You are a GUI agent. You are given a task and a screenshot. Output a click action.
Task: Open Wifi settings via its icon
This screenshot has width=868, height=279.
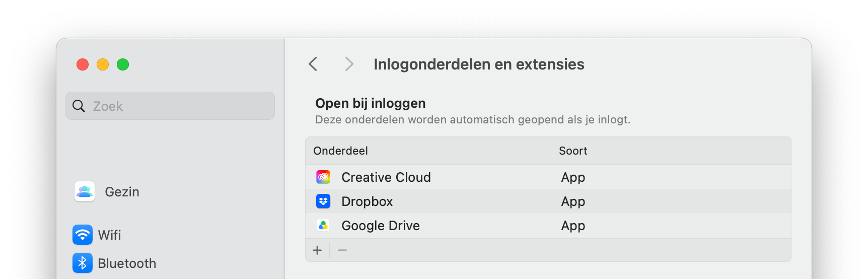[x=83, y=235]
